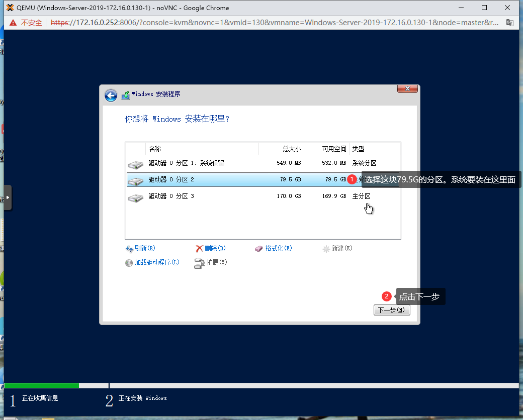This screenshot has height=420, width=523.
Task: Click the disc icon beside 加载驱动程序
Action: (129, 263)
